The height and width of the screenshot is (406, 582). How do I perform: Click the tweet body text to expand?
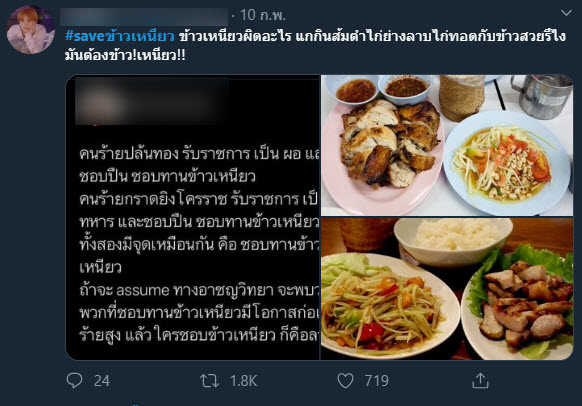315,46
